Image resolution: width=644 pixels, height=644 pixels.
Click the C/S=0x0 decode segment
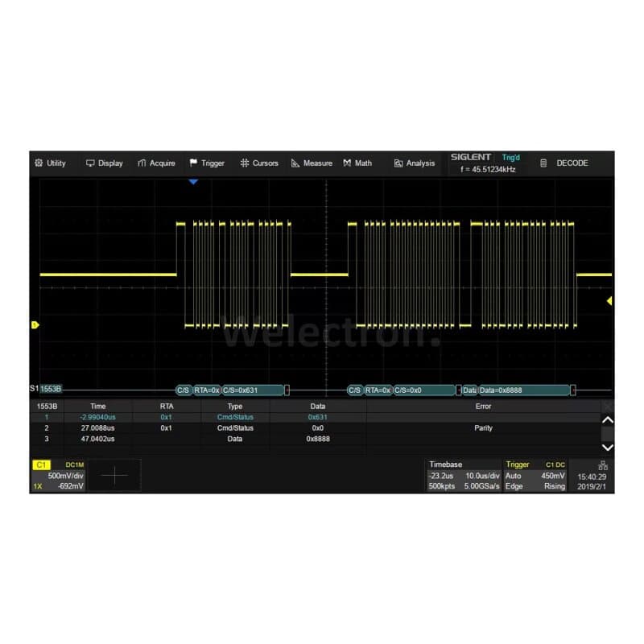pyautogui.click(x=424, y=390)
